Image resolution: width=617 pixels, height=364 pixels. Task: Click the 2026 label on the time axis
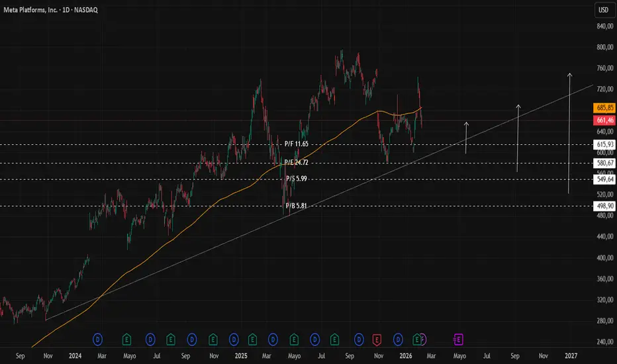(406, 356)
